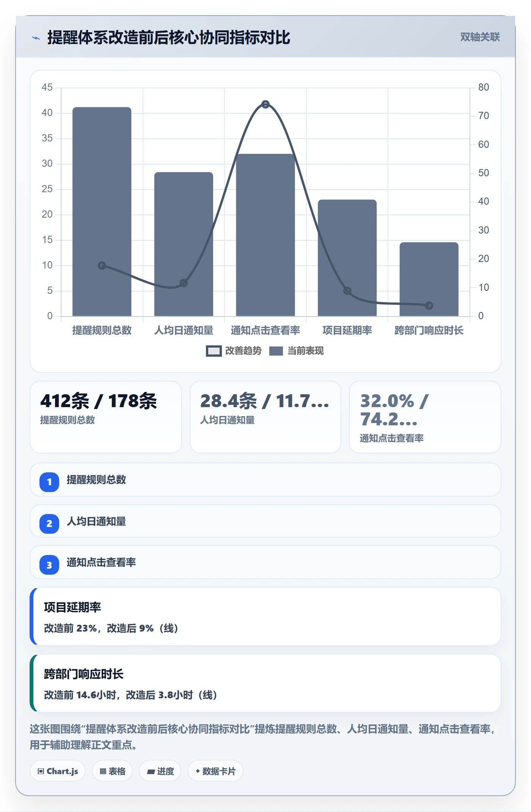Click the text 改造前 23%，改造后 9%（线）
The height and width of the screenshot is (812, 531).
tap(111, 628)
